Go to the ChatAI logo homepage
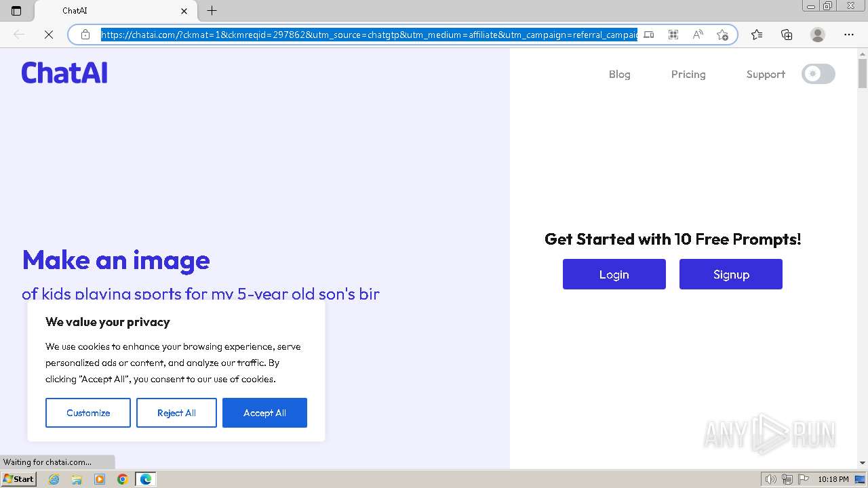Screen dimensions: 868x488 click(64, 73)
